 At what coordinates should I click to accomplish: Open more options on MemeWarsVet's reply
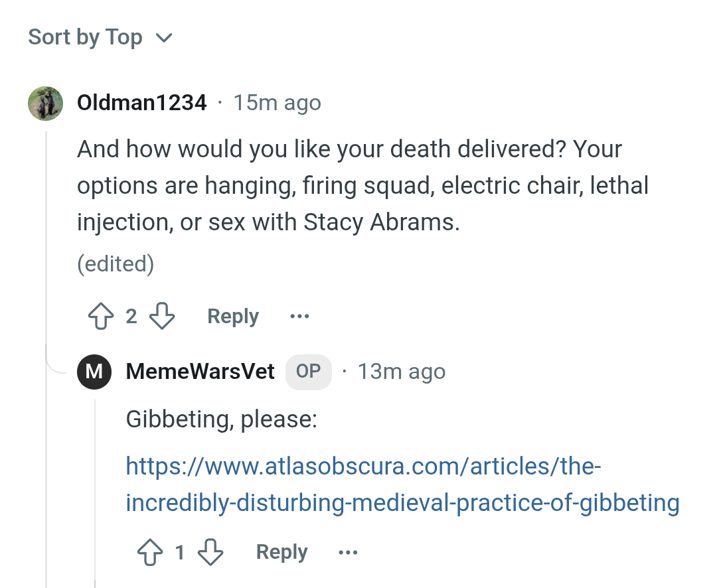(348, 552)
